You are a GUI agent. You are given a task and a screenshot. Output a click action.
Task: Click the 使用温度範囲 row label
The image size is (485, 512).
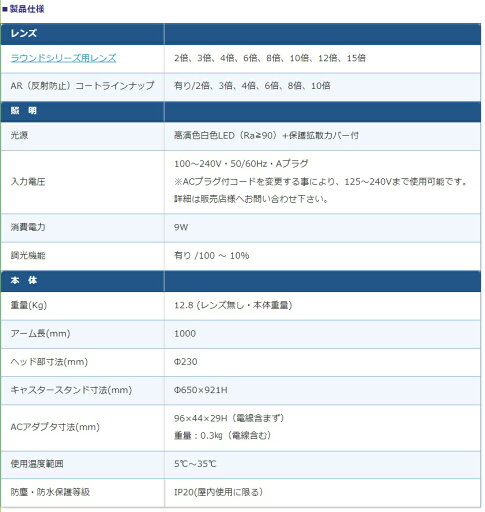tap(37, 464)
